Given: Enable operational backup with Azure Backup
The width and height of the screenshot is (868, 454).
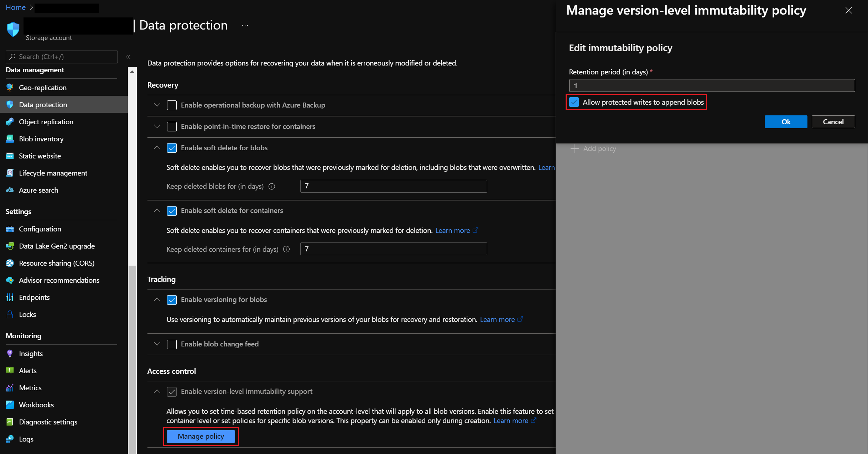Looking at the screenshot, I should coord(172,105).
